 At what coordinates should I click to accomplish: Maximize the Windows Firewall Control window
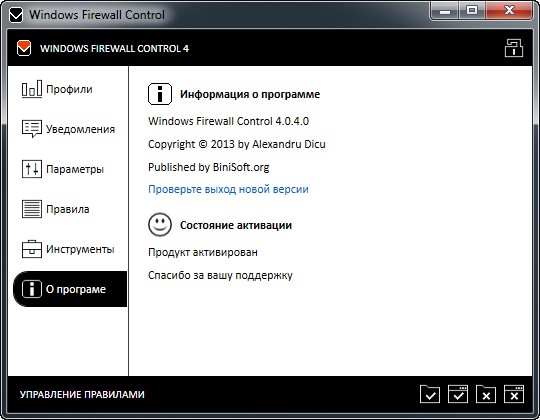(x=472, y=11)
